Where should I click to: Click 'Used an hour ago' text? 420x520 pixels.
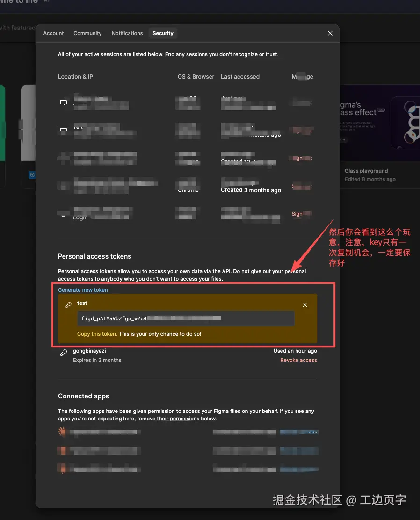(x=295, y=351)
